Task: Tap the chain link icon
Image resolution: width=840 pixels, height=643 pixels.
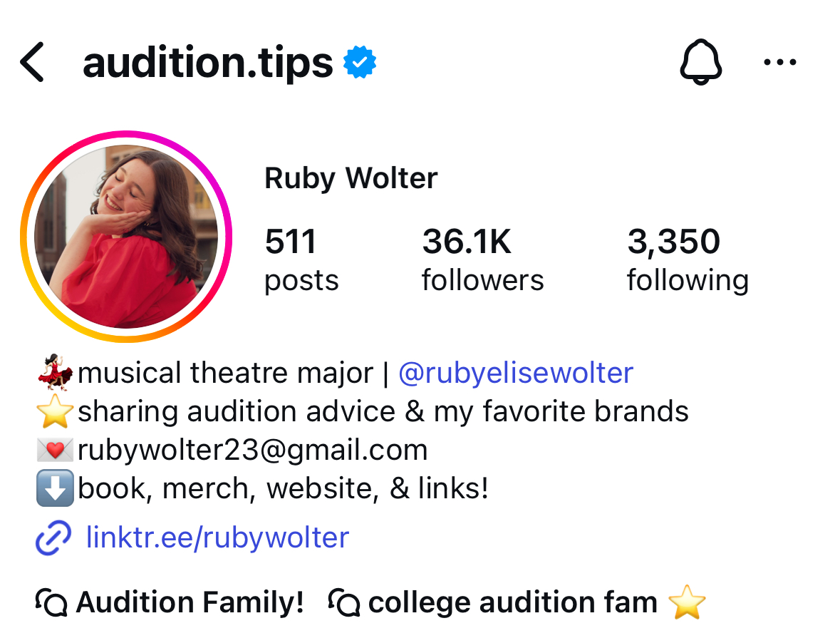Action: (53, 537)
